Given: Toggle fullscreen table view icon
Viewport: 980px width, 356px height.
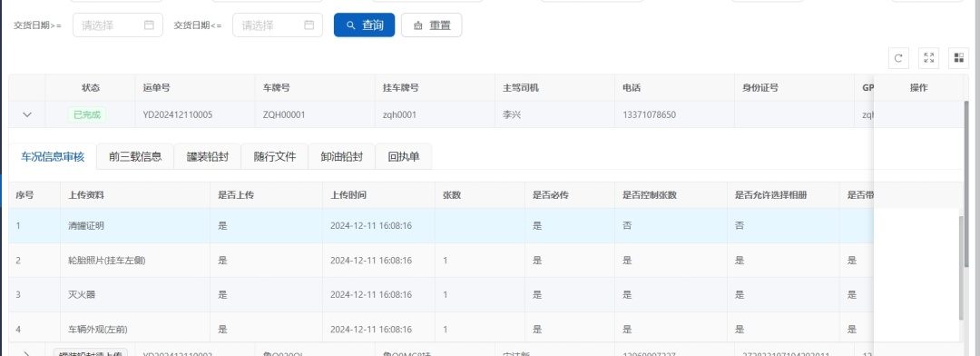Looking at the screenshot, I should (x=929, y=58).
